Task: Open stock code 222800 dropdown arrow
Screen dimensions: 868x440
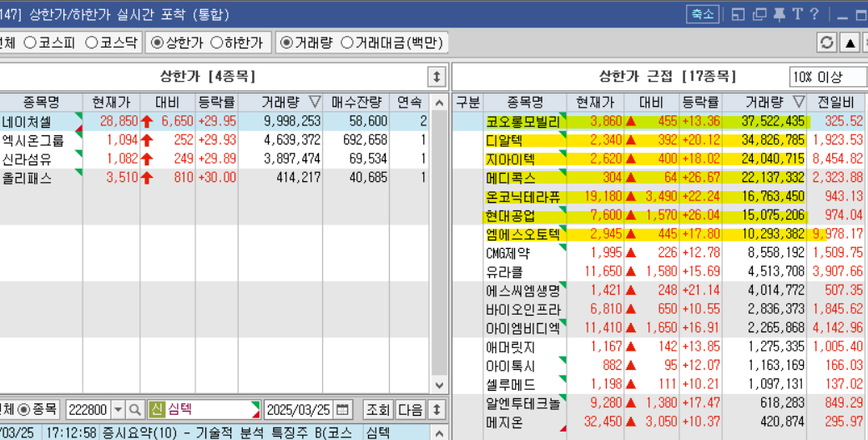Action: pos(118,410)
